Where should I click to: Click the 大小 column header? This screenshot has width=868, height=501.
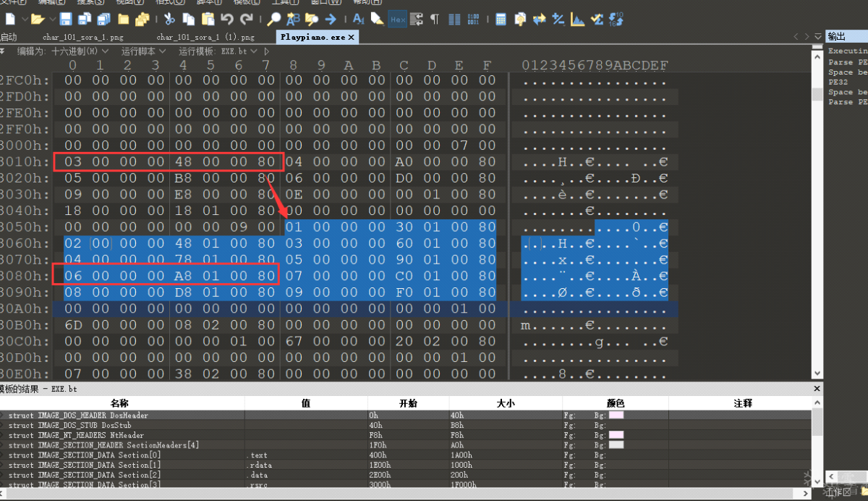(x=505, y=403)
